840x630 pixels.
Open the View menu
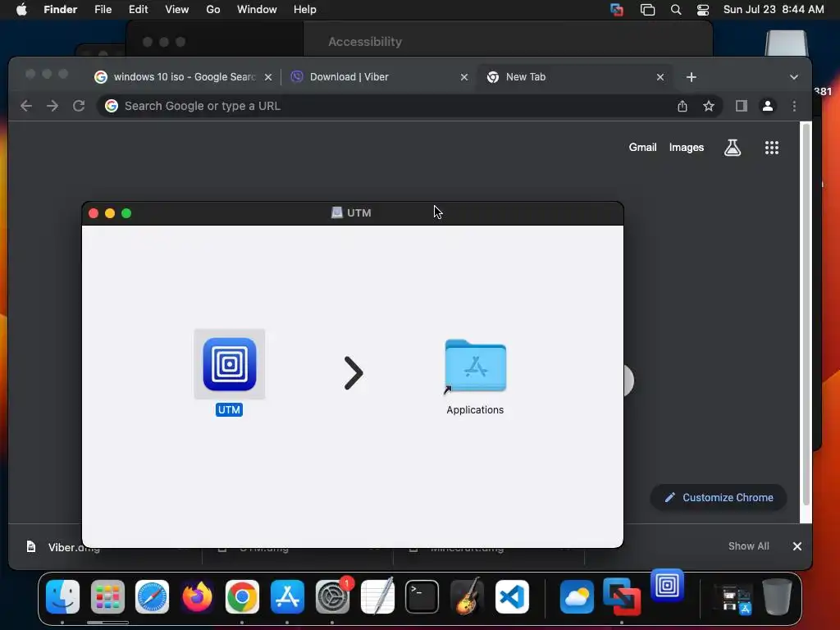pyautogui.click(x=177, y=10)
